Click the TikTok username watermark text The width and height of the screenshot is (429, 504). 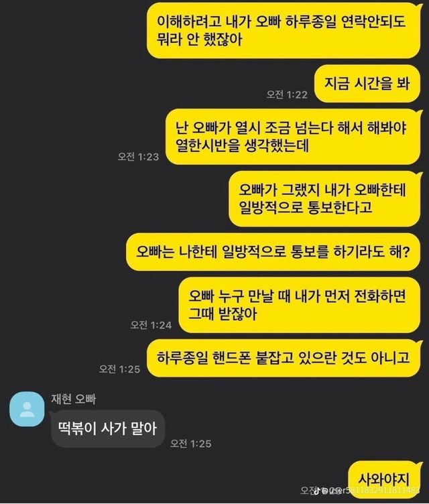[x=371, y=491]
